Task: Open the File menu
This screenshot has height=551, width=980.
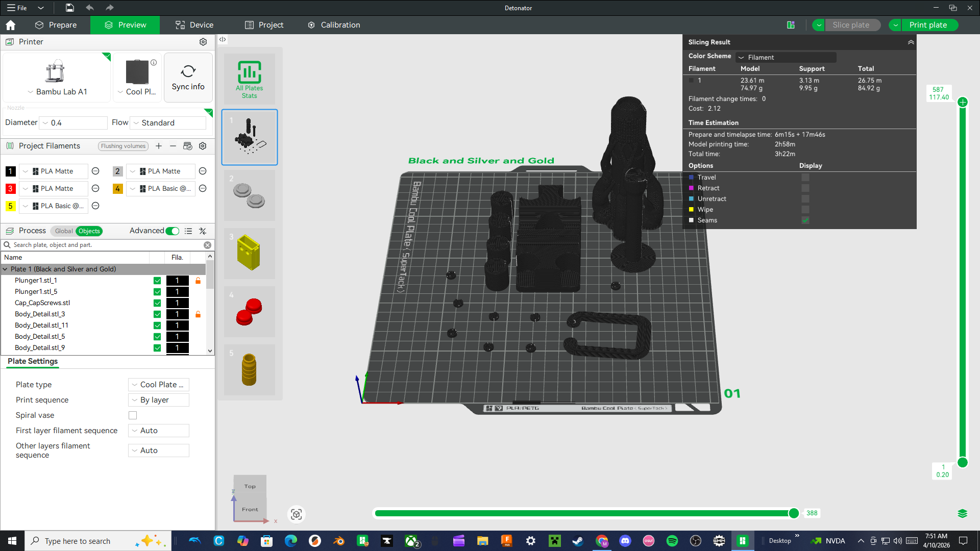Action: click(x=17, y=8)
